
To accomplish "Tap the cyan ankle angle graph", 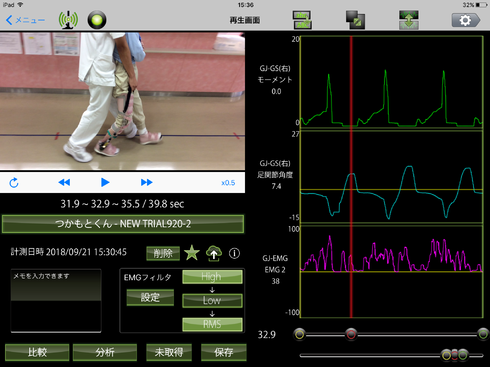I will point(392,177).
